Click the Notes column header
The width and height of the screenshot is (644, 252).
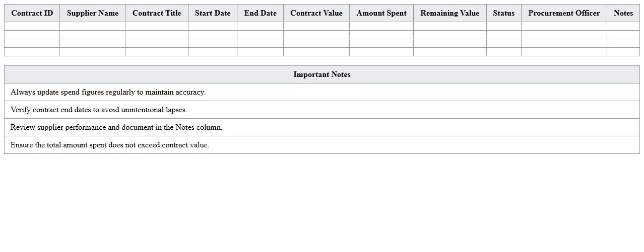pos(623,13)
